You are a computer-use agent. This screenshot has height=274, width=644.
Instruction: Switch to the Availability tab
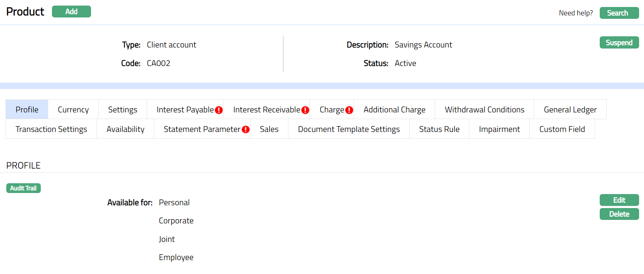tap(125, 129)
